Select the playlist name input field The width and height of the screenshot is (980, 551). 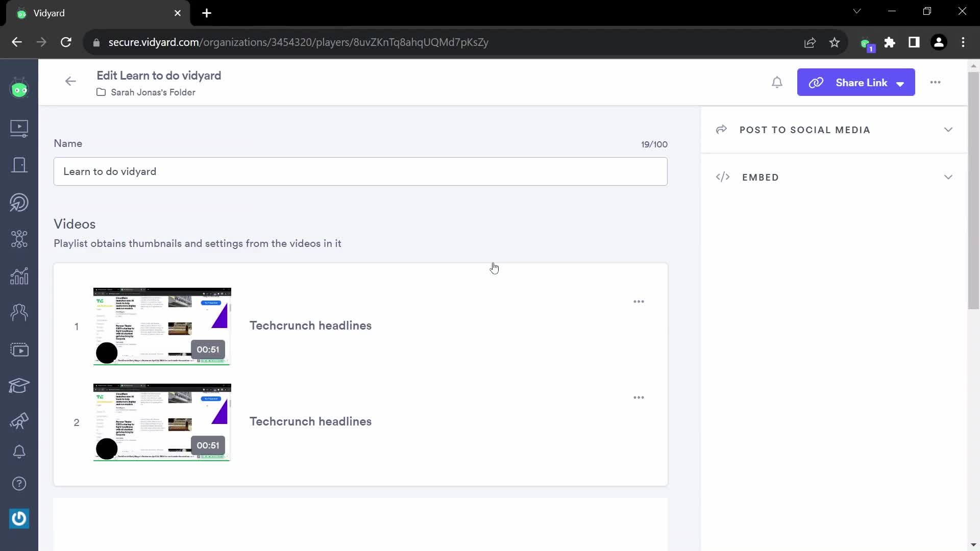pos(360,171)
